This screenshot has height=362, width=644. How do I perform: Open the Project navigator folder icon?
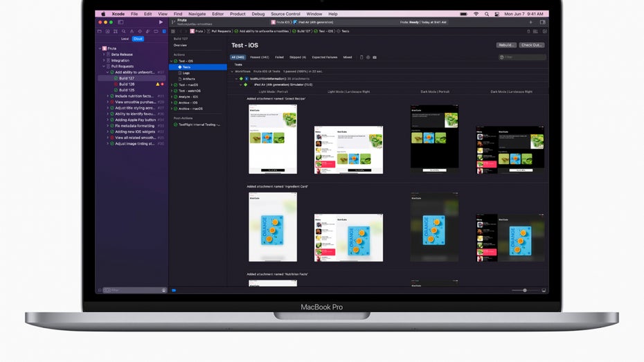tap(99, 31)
